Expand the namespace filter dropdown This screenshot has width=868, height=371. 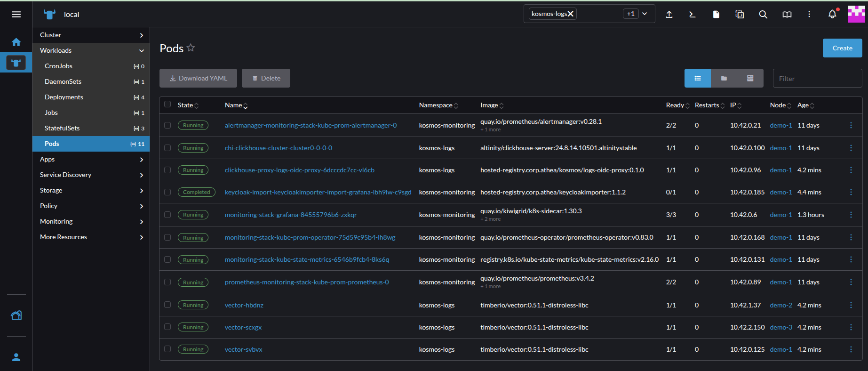pyautogui.click(x=645, y=14)
